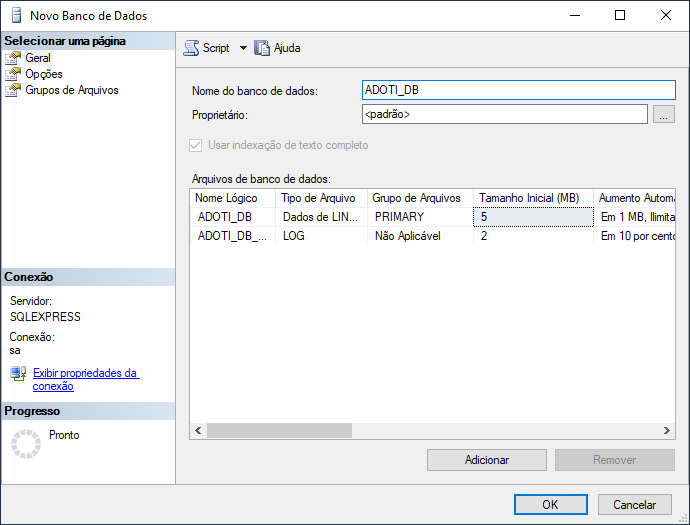Click the Novo Banco de Dados title icon
Screen dimensions: 690x525
(15, 15)
